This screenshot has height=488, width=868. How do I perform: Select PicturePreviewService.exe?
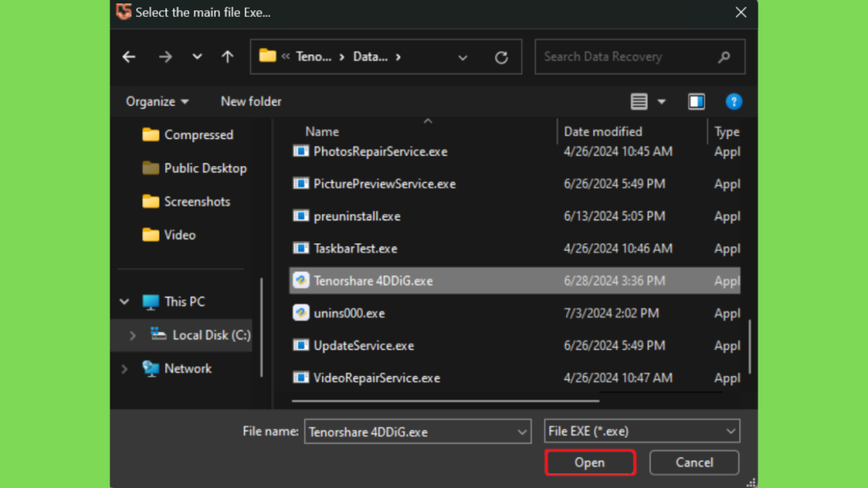point(515,184)
